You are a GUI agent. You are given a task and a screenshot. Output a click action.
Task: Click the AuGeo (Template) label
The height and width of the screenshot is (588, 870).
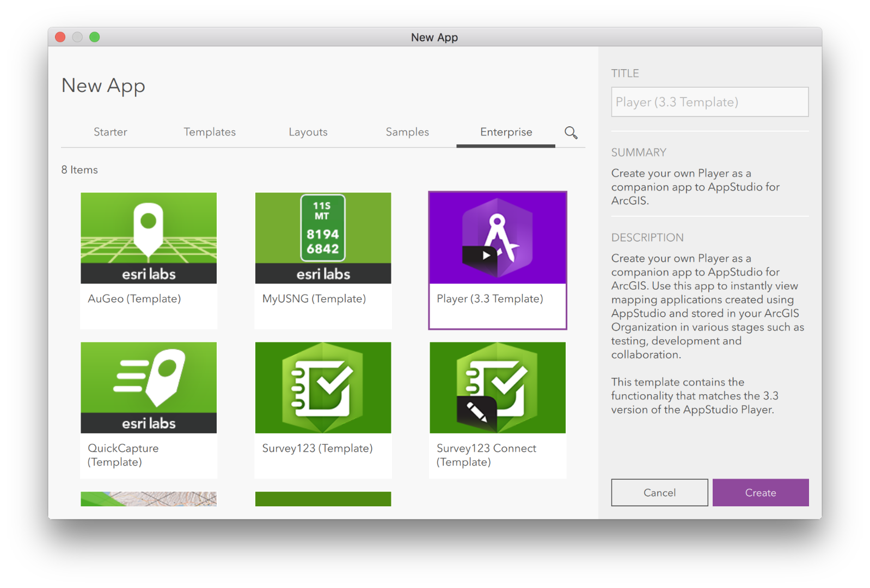pos(134,298)
